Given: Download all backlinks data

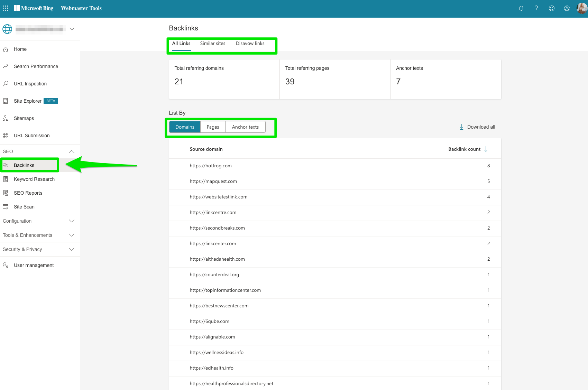Looking at the screenshot, I should pyautogui.click(x=477, y=127).
